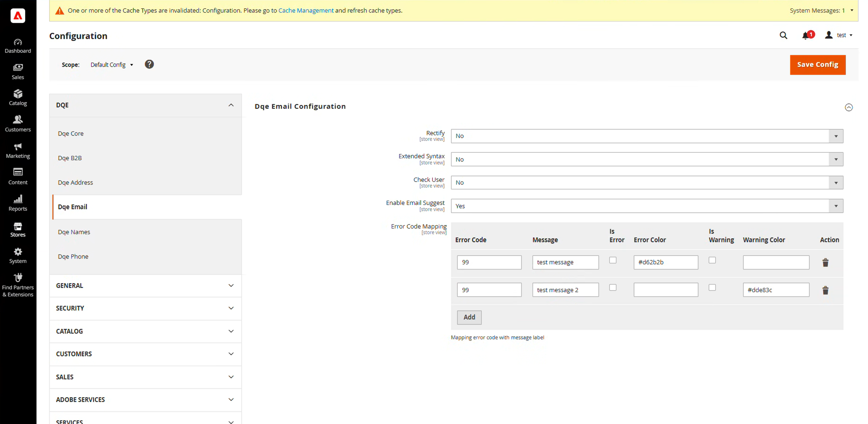The width and height of the screenshot is (868, 424).
Task: Click the Adobe Commerce logo
Action: point(18,16)
